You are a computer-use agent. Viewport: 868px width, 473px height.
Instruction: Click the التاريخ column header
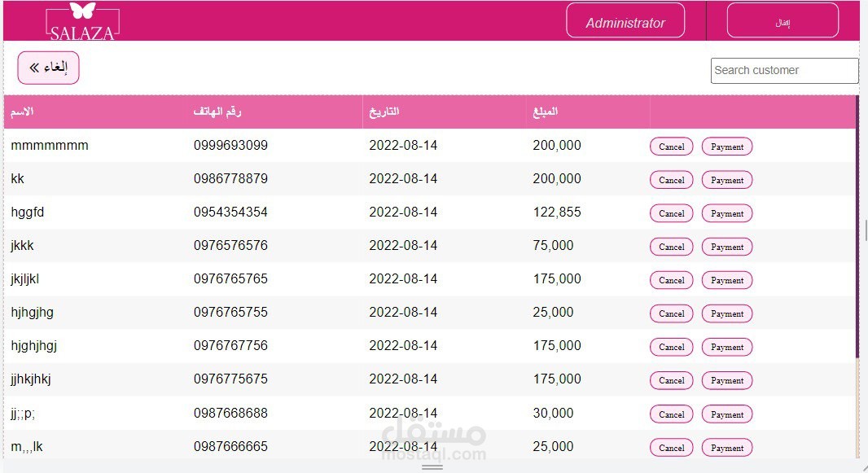coord(384,112)
